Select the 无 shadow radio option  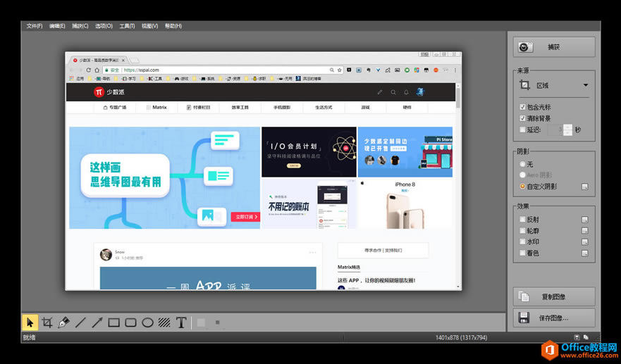tap(522, 164)
